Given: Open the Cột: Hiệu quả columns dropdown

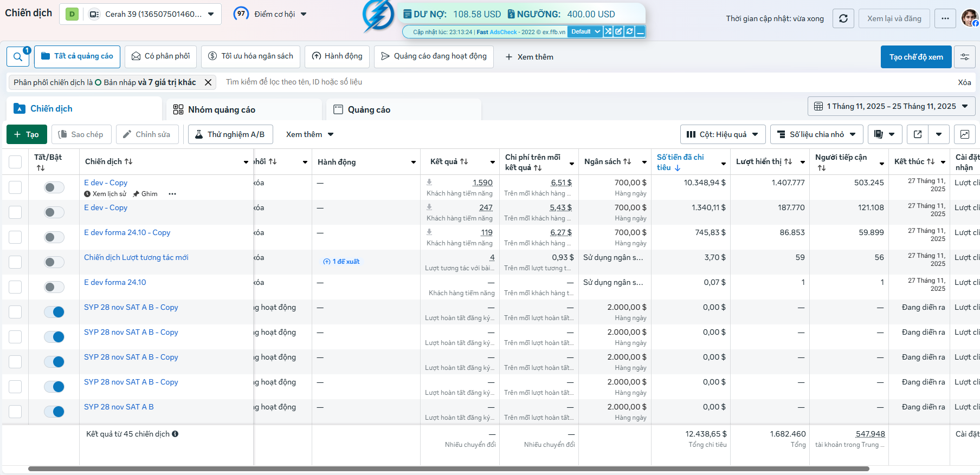Looking at the screenshot, I should [723, 134].
